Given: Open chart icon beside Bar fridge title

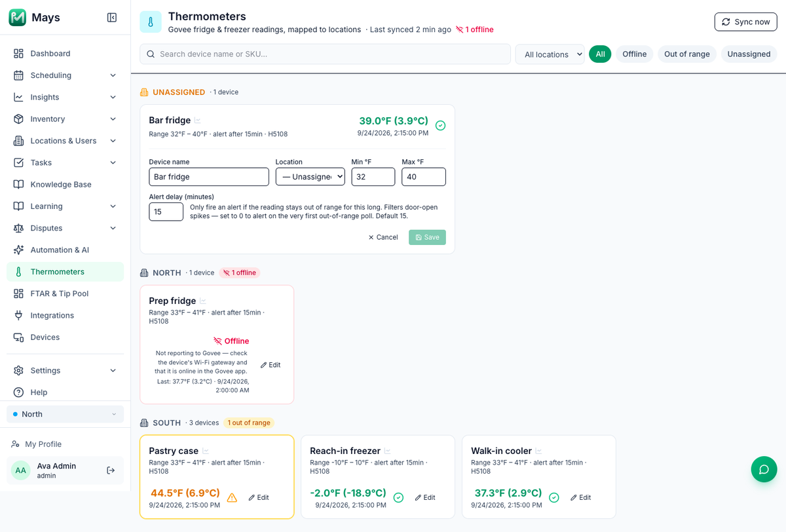Looking at the screenshot, I should tap(198, 121).
